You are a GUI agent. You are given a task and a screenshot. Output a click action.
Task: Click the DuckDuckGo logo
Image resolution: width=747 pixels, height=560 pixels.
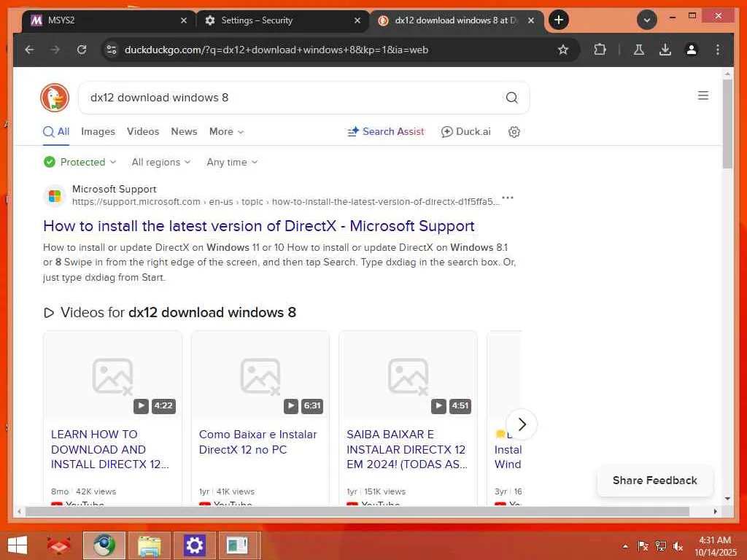click(x=55, y=98)
